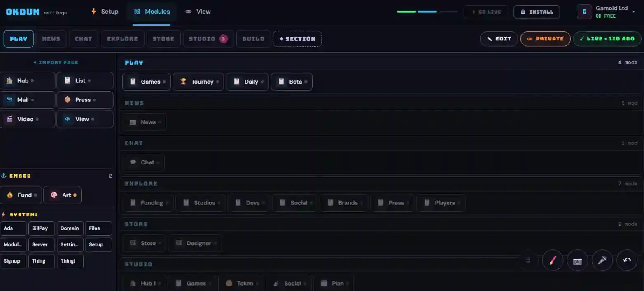Click the anchor icon by Embed heading

[x=4, y=176]
